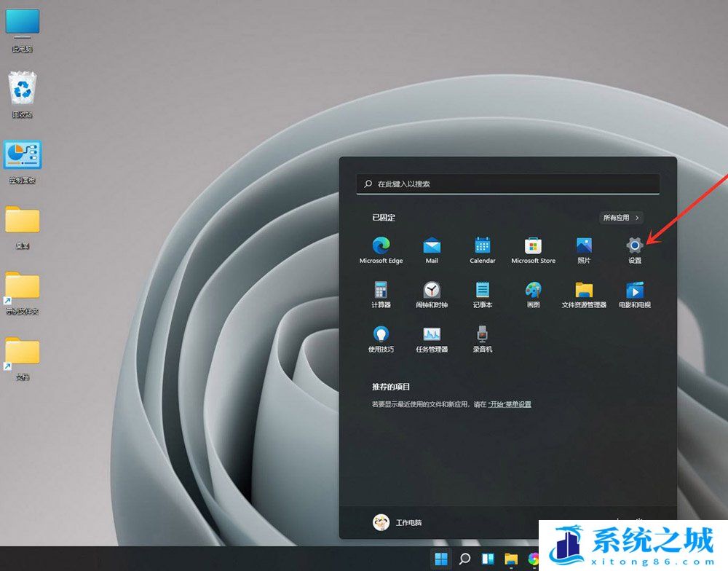Open the Calendar app
Image resolution: width=728 pixels, height=571 pixels.
click(483, 250)
